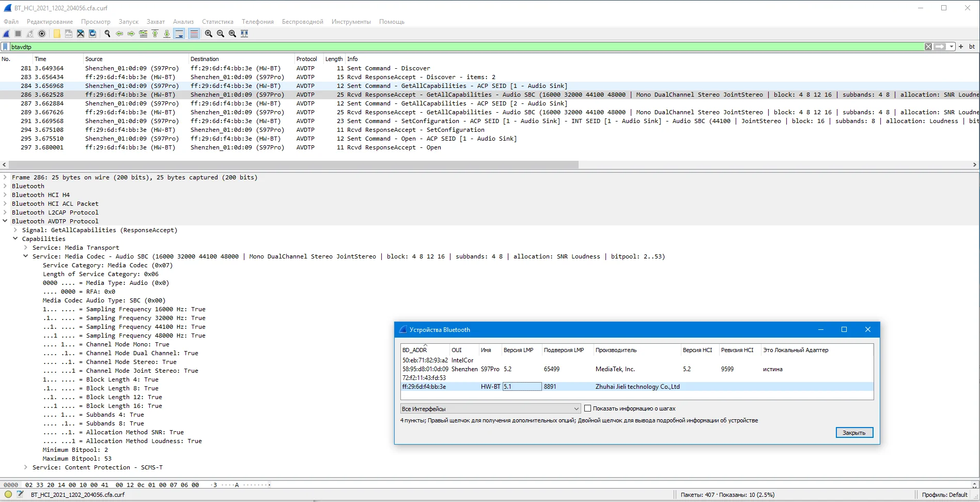980x502 pixels.
Task: Open the Редактирование menu
Action: [x=50, y=22]
